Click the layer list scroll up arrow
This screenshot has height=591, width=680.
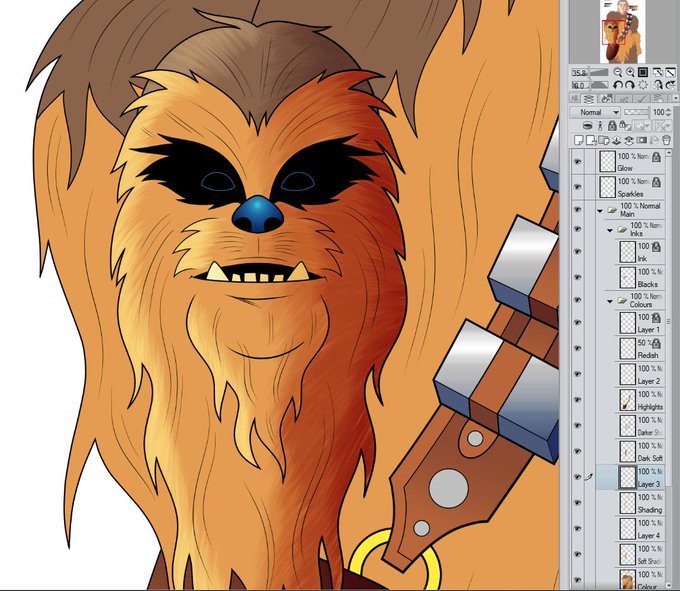(668, 153)
